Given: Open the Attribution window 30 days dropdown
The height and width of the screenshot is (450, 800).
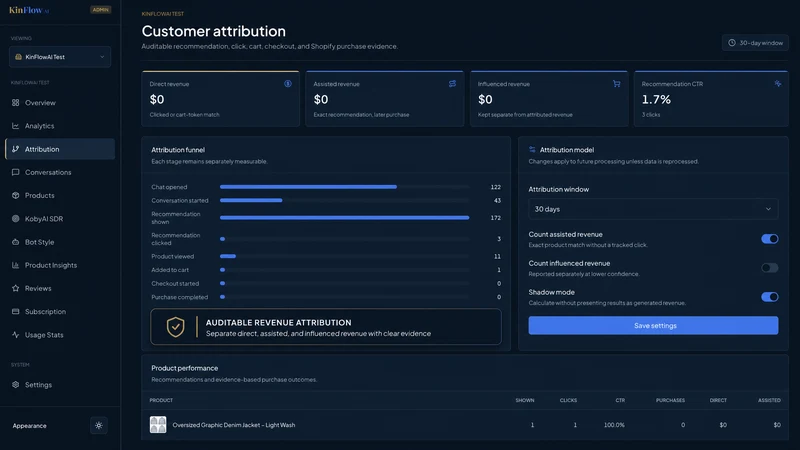Looking at the screenshot, I should click(x=653, y=209).
